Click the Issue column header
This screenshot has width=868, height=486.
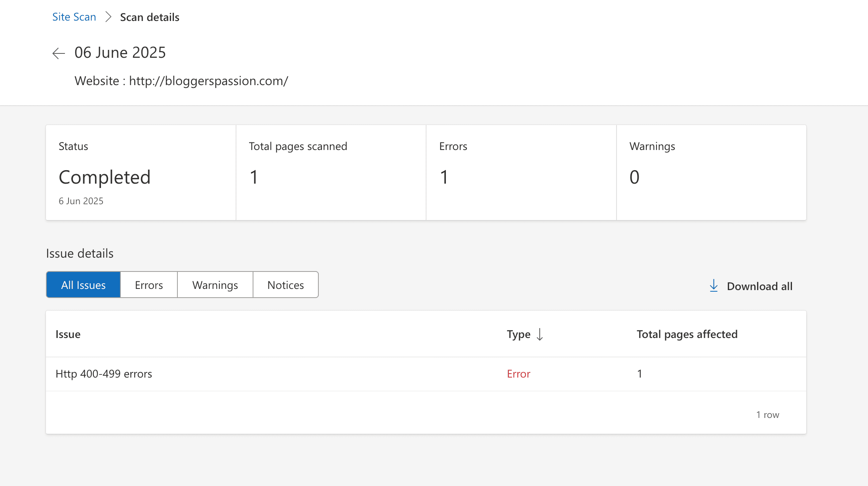68,334
